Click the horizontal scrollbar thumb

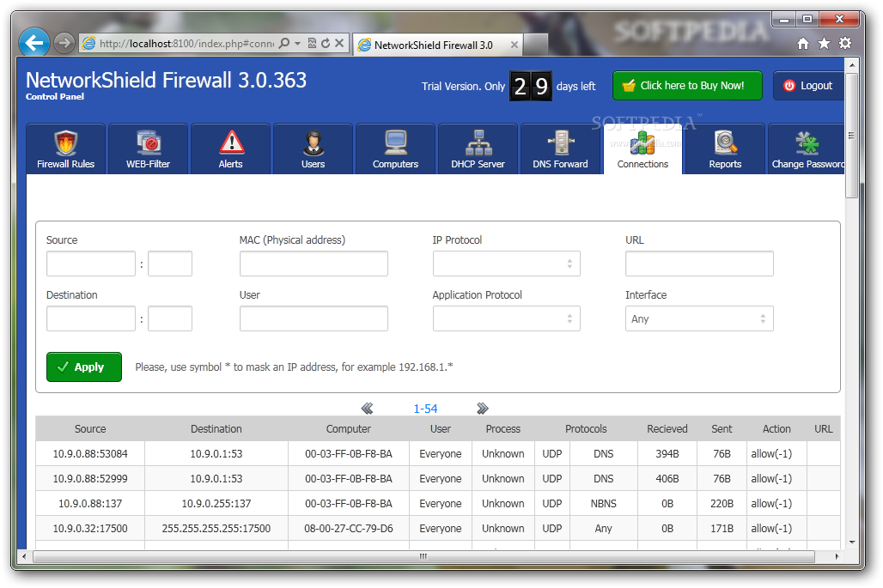[x=423, y=556]
